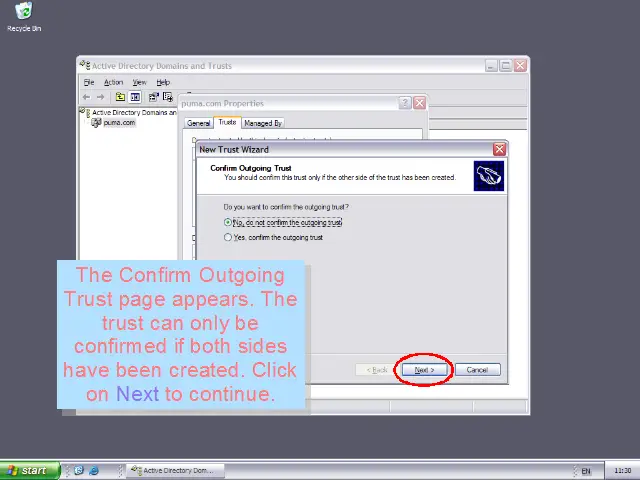Click the Up one level toolbar icon
This screenshot has width=640, height=480.
(120, 97)
